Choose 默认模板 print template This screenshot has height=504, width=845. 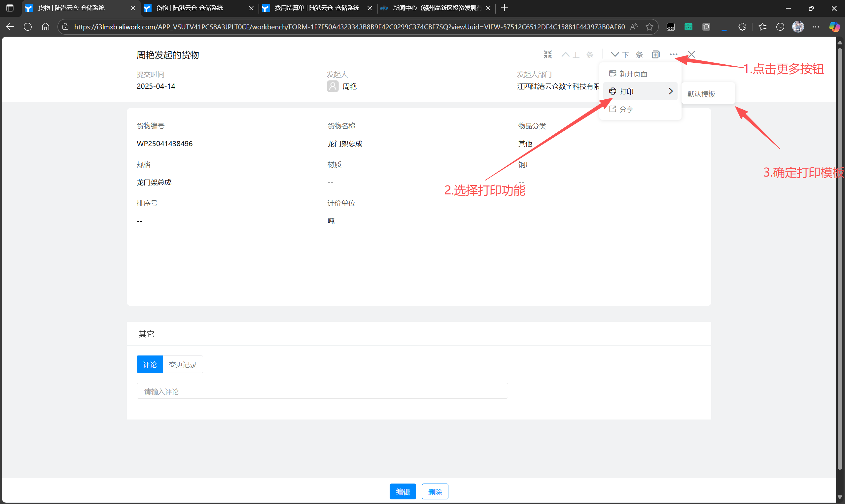tap(701, 94)
